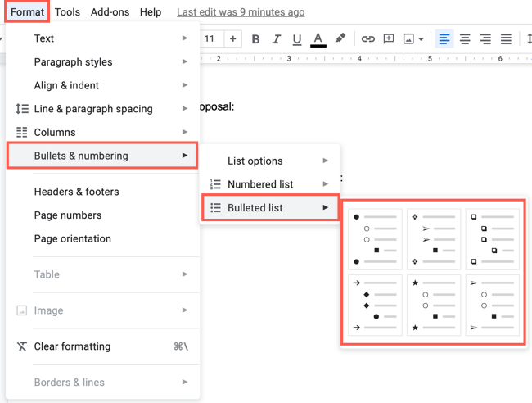Pick the checkbox bullet list style

coord(492,239)
